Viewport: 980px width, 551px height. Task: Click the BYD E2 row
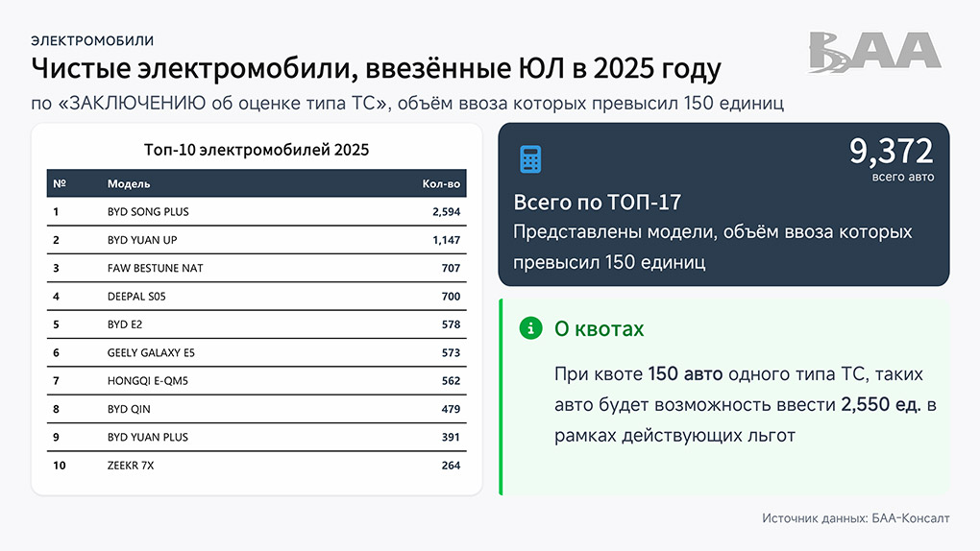pyautogui.click(x=256, y=324)
